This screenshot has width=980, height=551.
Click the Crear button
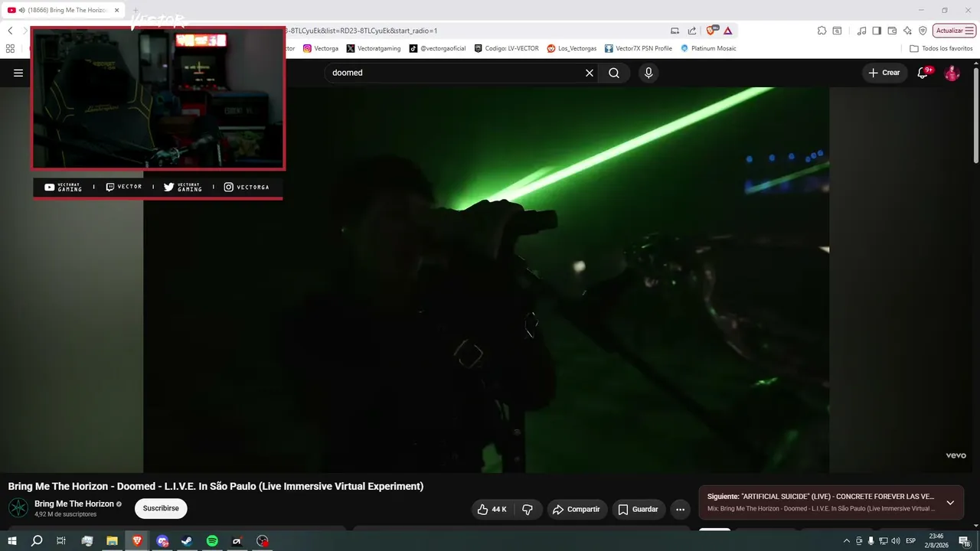pyautogui.click(x=884, y=73)
